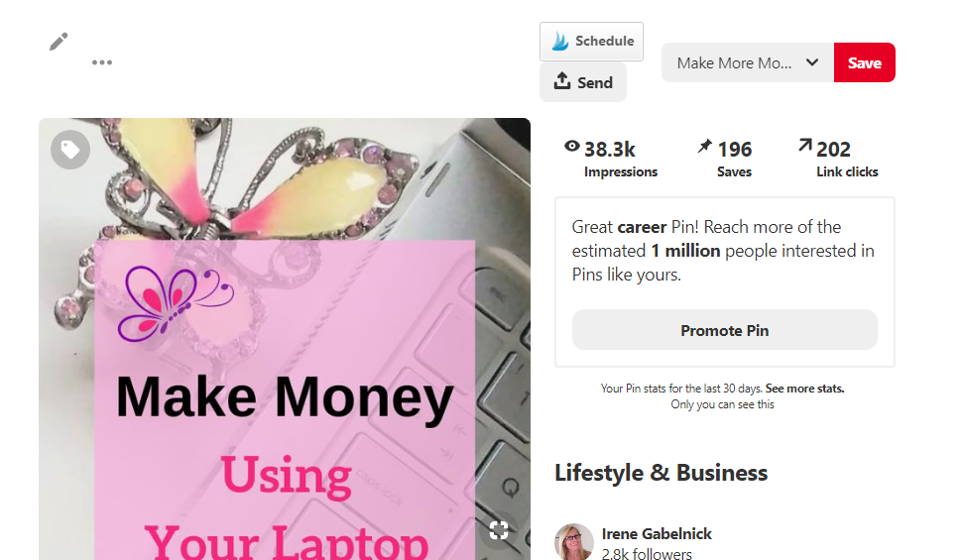
Task: Click the eye Impressions icon
Action: pyautogui.click(x=572, y=147)
